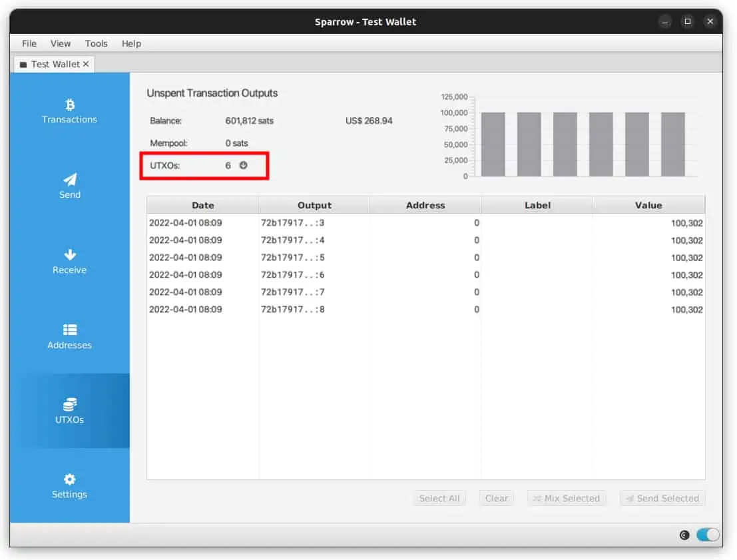This screenshot has height=560, width=737.
Task: Select UTXO row 72b17917..:4
Action: [x=426, y=240]
